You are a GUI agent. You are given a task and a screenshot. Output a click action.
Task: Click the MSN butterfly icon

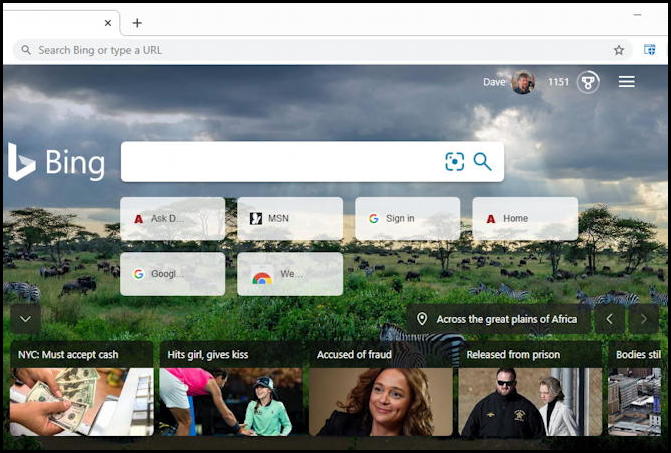[x=256, y=219]
